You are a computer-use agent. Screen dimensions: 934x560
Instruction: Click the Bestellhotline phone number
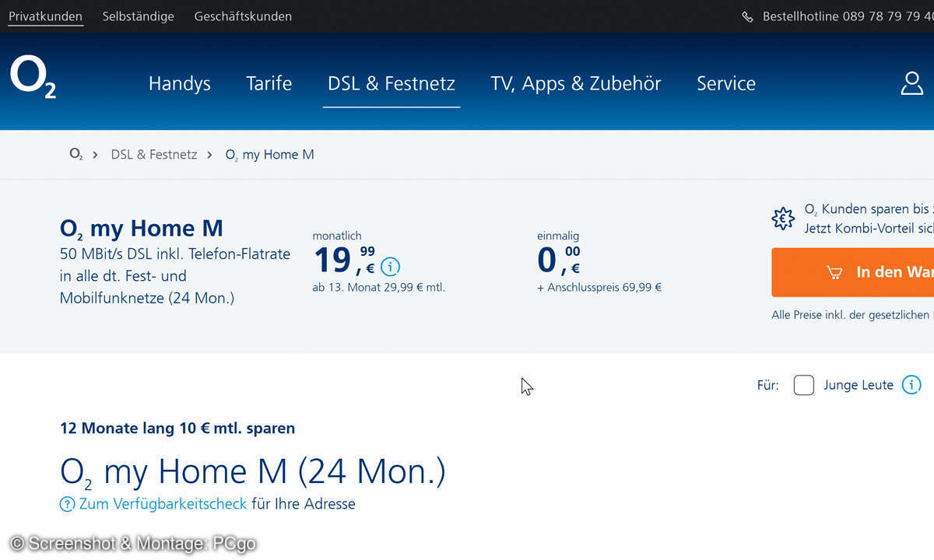click(888, 16)
